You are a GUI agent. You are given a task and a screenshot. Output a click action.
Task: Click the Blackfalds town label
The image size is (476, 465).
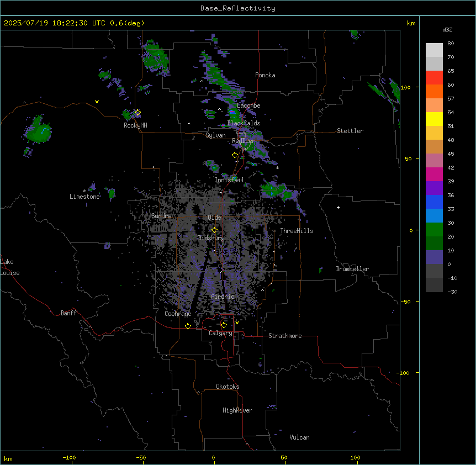point(244,123)
